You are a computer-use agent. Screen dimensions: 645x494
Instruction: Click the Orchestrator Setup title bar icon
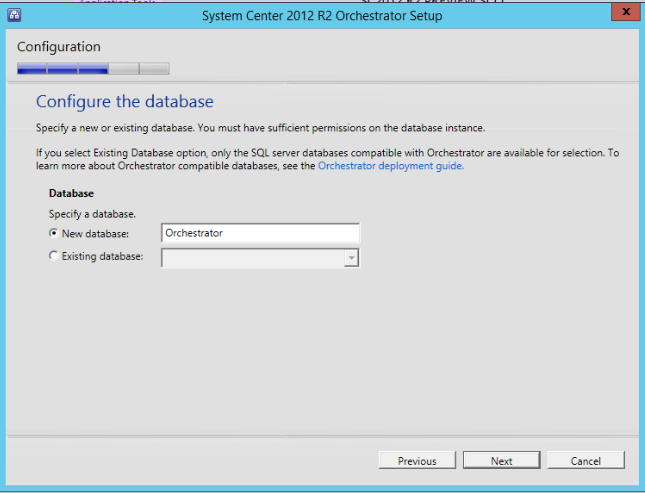click(15, 15)
